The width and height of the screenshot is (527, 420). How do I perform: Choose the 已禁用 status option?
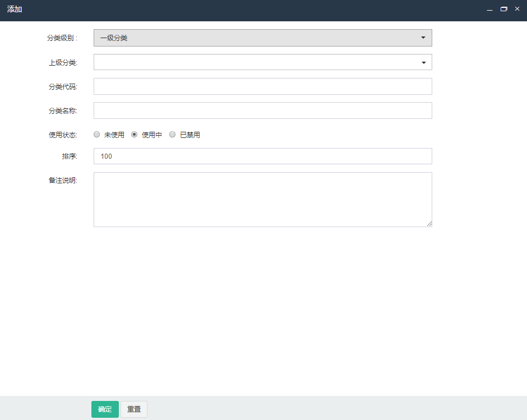[x=173, y=135]
